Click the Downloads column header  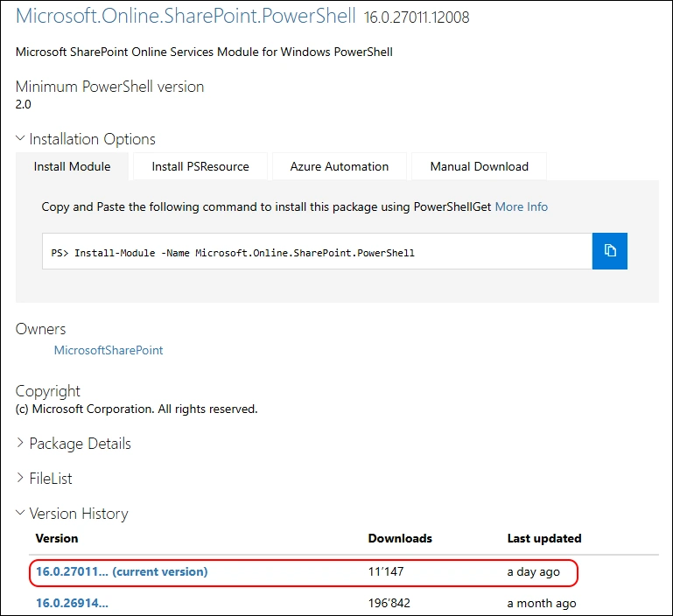tap(400, 538)
